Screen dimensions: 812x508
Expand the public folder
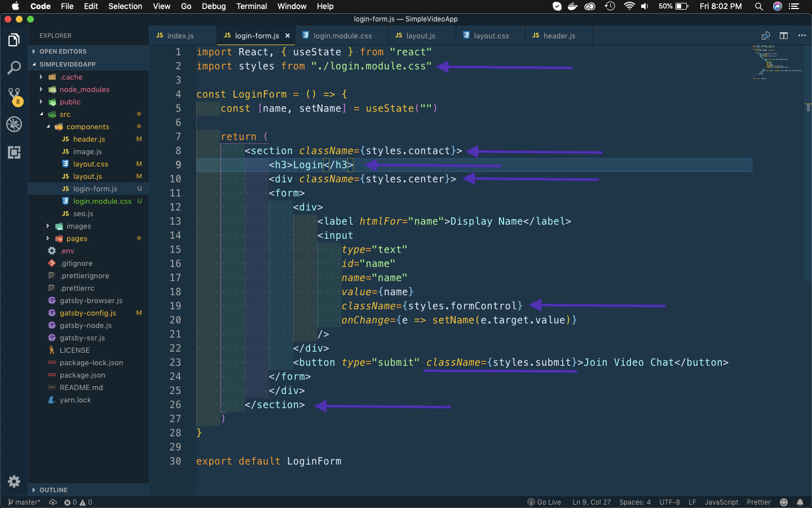89,102
